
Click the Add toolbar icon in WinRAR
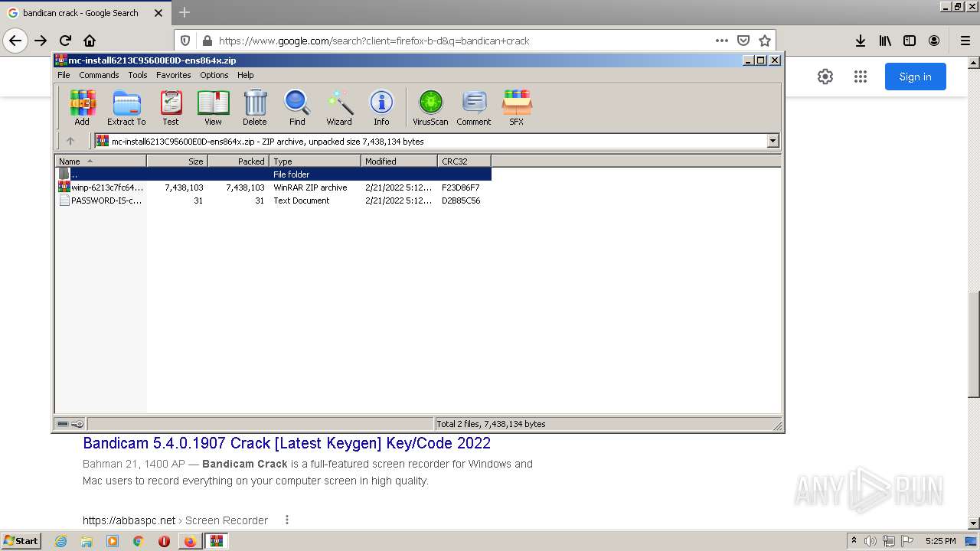[x=82, y=107]
